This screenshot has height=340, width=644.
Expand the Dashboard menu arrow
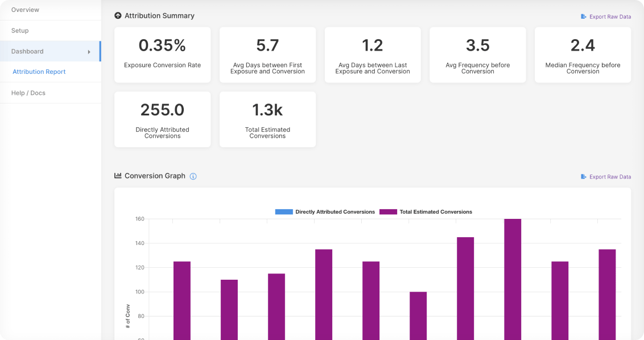point(89,52)
